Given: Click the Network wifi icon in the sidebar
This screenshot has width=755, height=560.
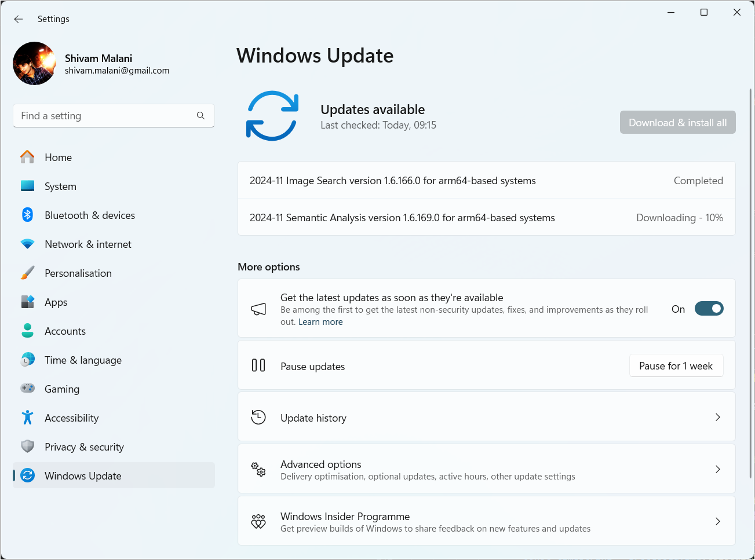Looking at the screenshot, I should 27,244.
